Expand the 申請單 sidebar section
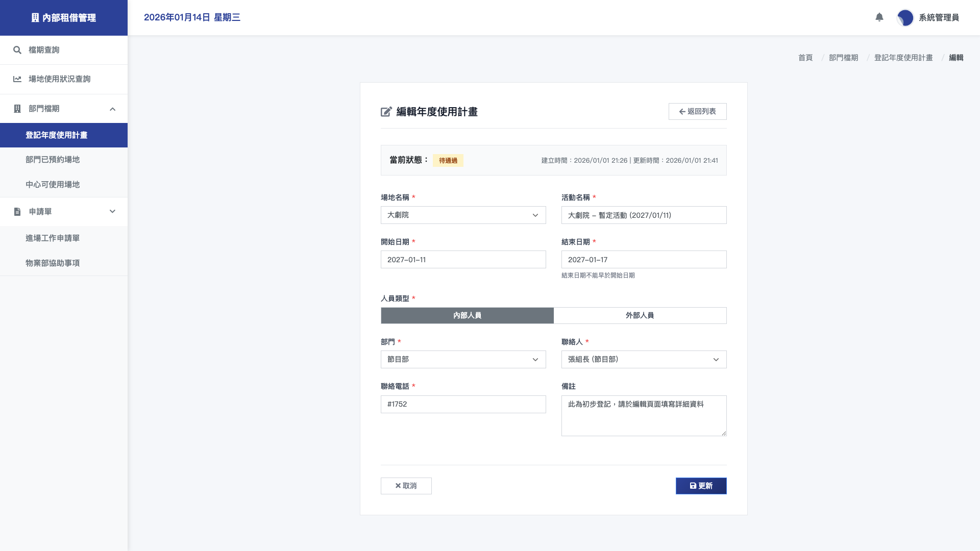Viewport: 980px width, 551px height. pos(113,211)
